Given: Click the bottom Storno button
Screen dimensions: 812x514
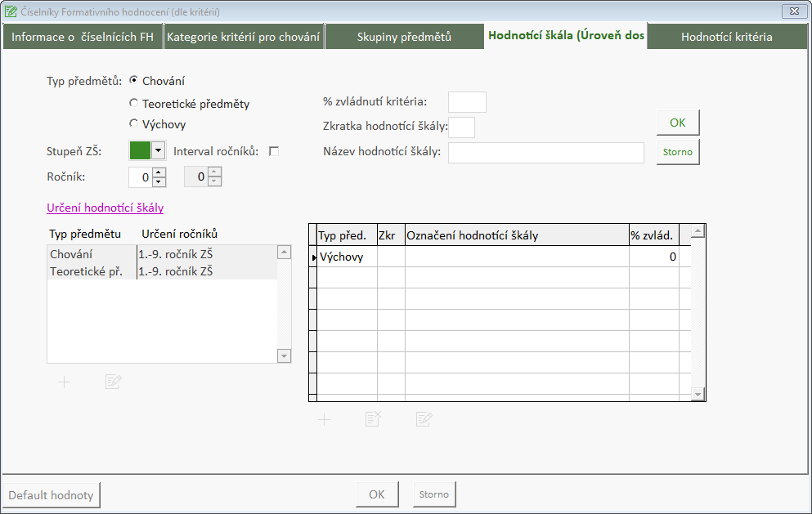Looking at the screenshot, I should (434, 494).
